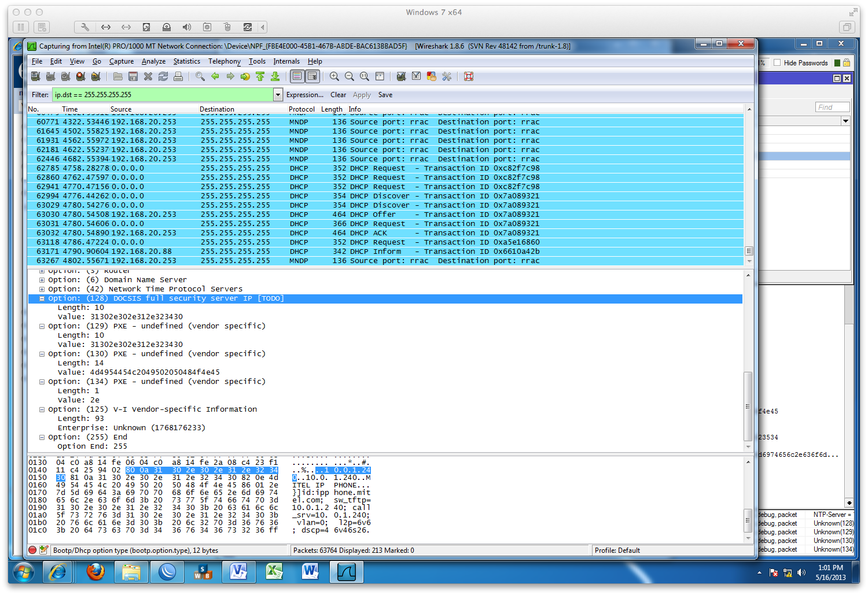Screen dimensions: 868x595
Task: Click the filter Apply button
Action: point(362,95)
